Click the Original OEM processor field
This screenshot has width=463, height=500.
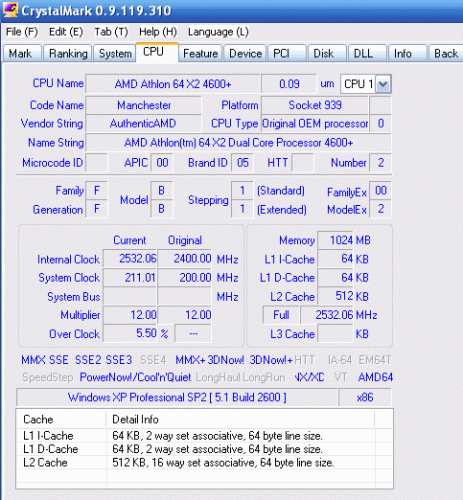point(315,124)
